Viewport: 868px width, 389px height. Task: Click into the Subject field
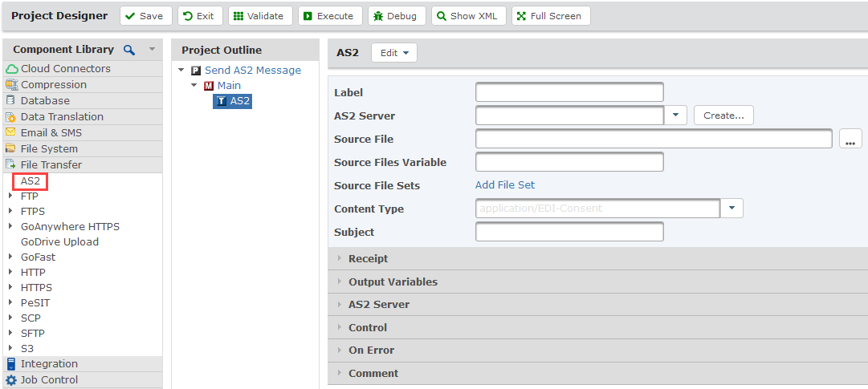tap(569, 232)
